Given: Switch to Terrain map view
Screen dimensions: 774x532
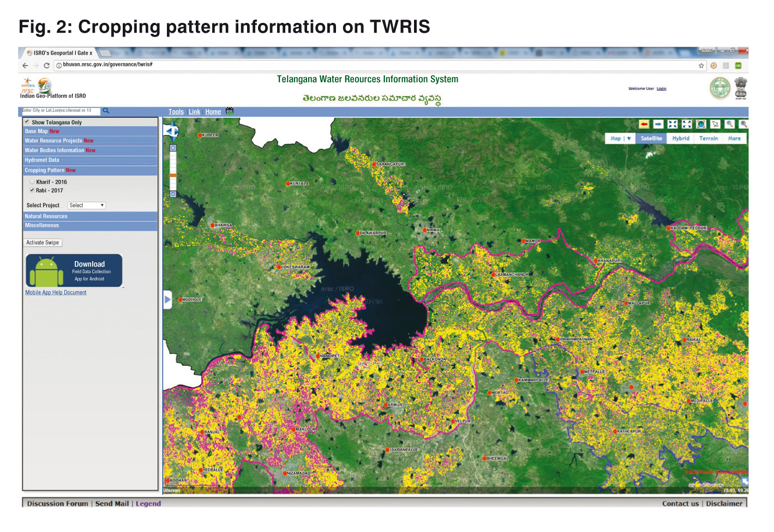Looking at the screenshot, I should point(709,138).
